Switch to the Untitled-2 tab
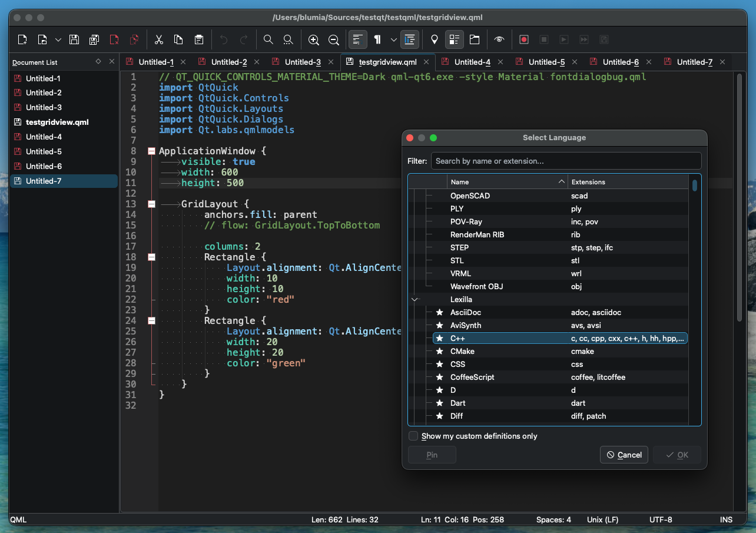756x533 pixels. (x=229, y=62)
